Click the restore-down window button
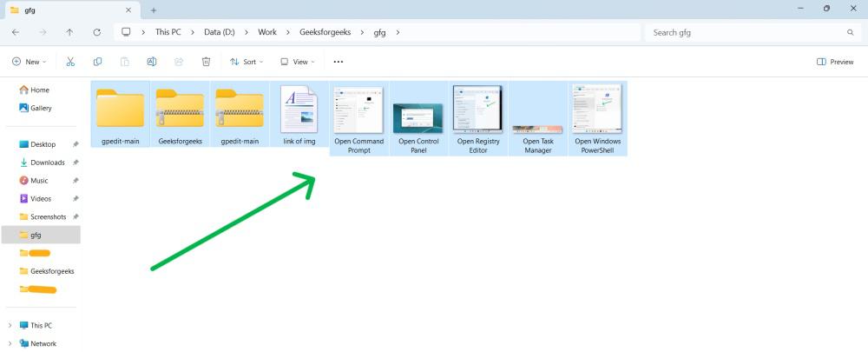The height and width of the screenshot is (352, 868). 826,9
